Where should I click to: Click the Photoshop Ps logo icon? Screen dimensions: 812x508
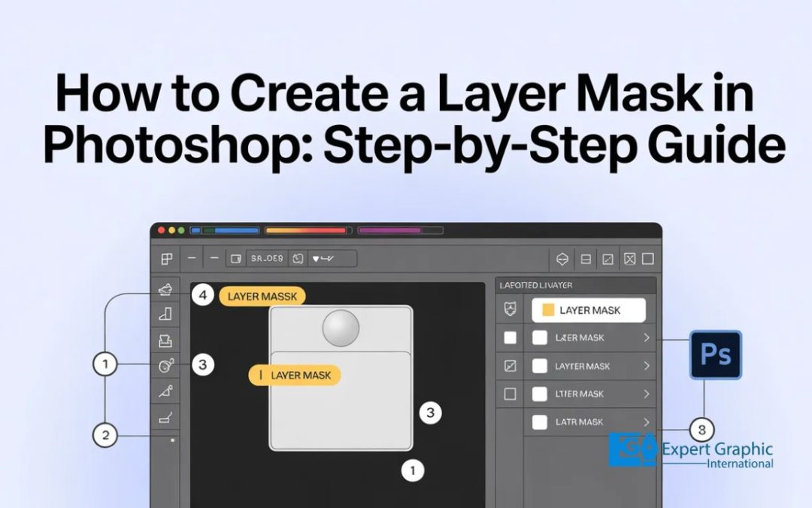(714, 354)
